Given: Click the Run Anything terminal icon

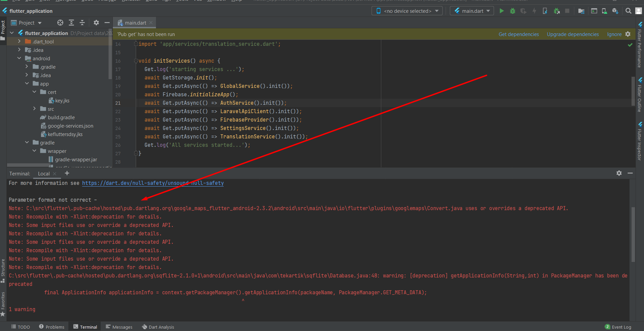Looking at the screenshot, I should click(x=594, y=11).
